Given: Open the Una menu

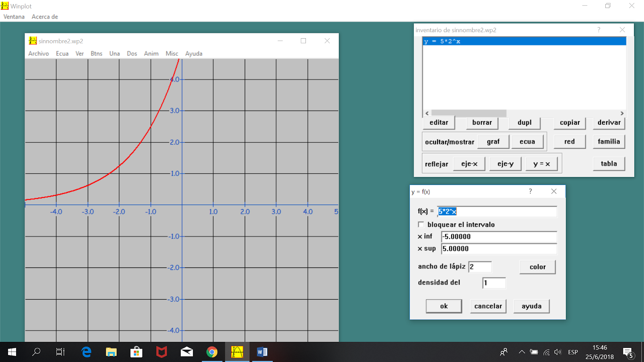Looking at the screenshot, I should click(115, 53).
